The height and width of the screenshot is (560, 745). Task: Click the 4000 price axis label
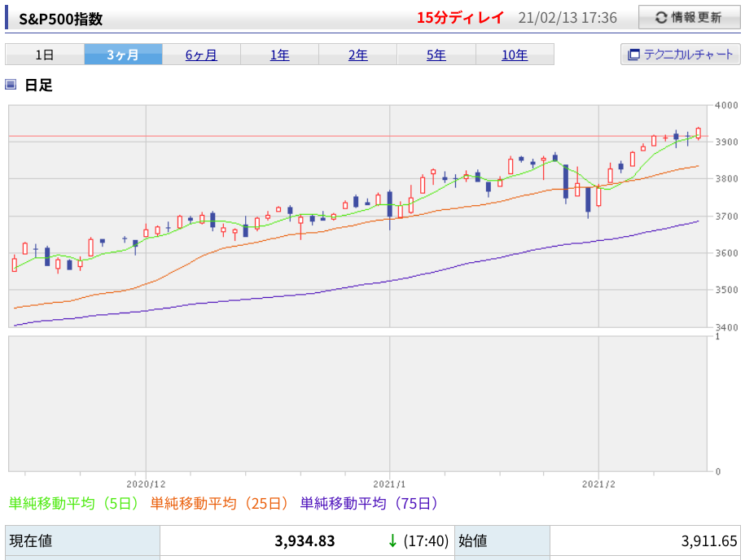726,106
